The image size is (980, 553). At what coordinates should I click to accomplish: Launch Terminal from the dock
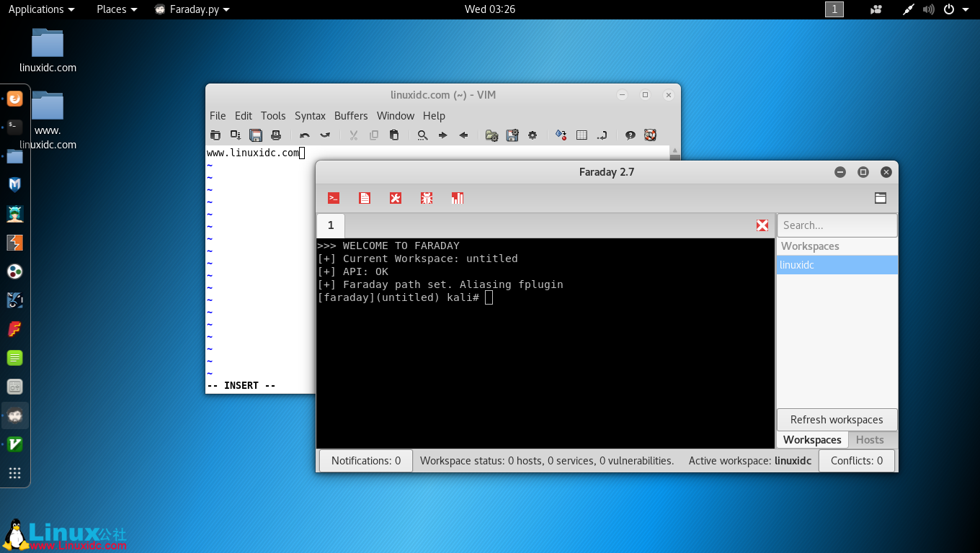click(14, 127)
